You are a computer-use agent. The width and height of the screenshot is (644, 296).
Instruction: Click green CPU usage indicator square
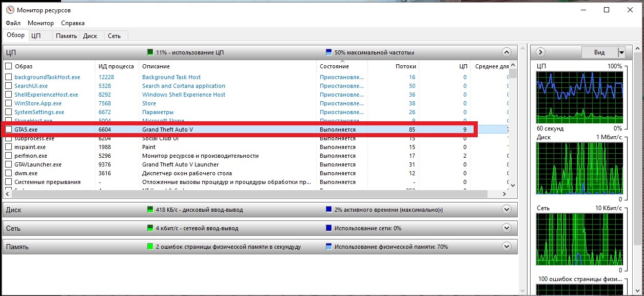[x=150, y=52]
